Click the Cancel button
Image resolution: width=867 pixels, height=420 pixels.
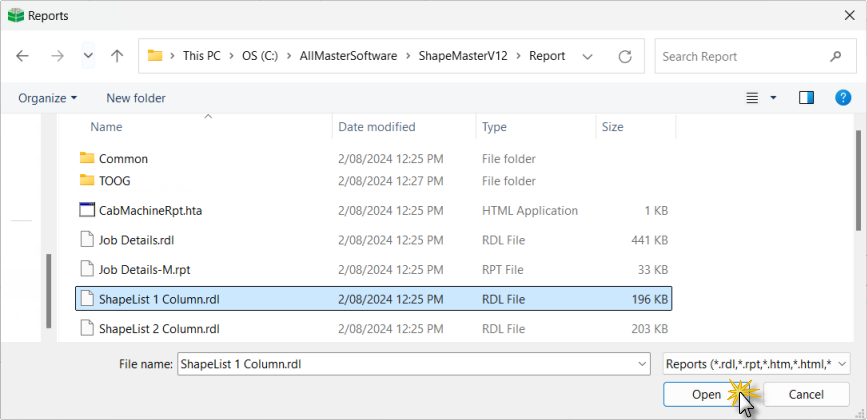point(806,394)
